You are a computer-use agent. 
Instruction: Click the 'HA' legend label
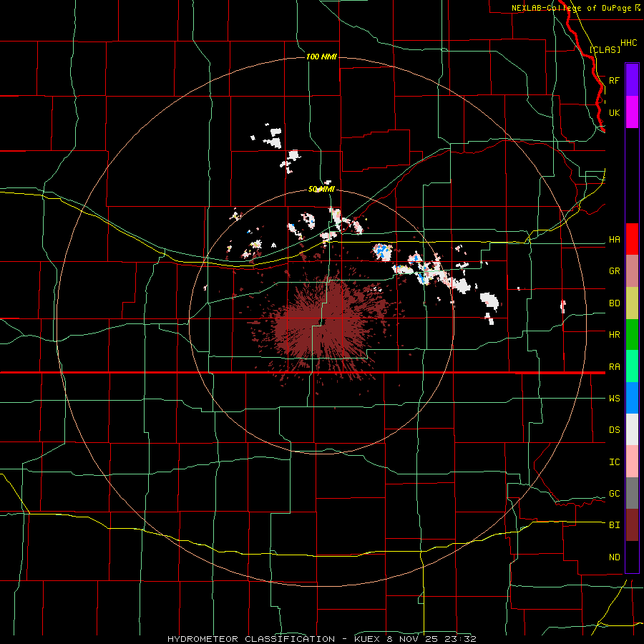614,240
